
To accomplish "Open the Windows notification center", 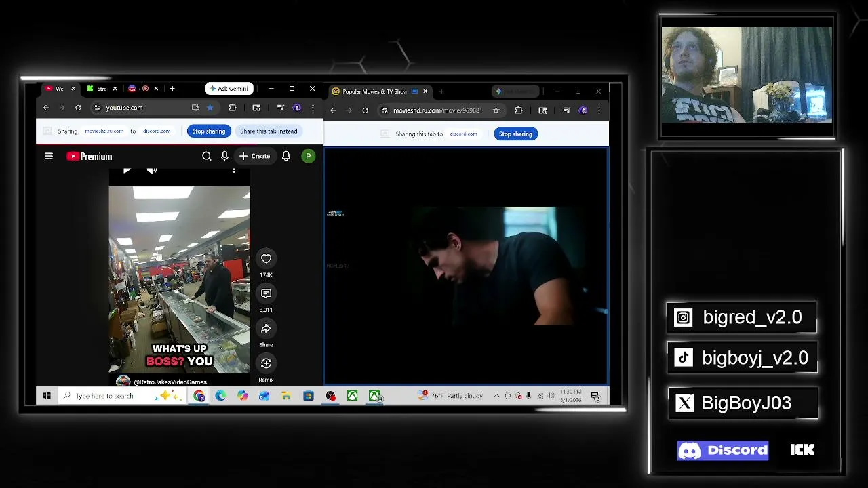I will tap(595, 396).
